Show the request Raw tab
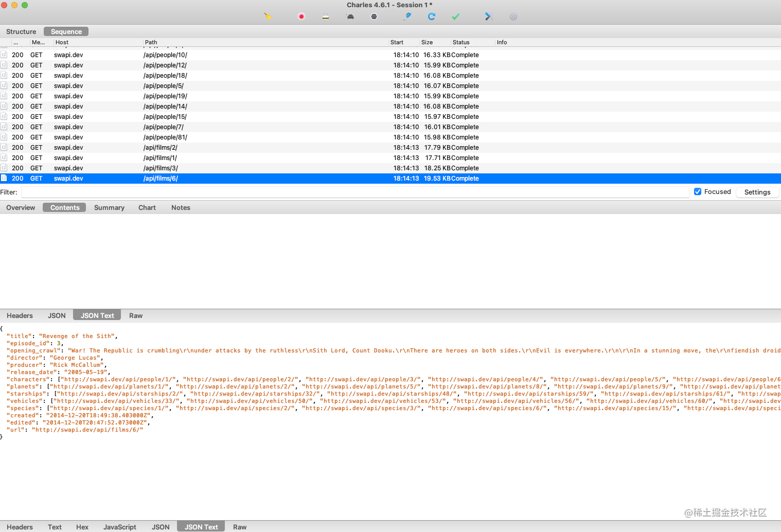781x532 pixels. [x=136, y=315]
